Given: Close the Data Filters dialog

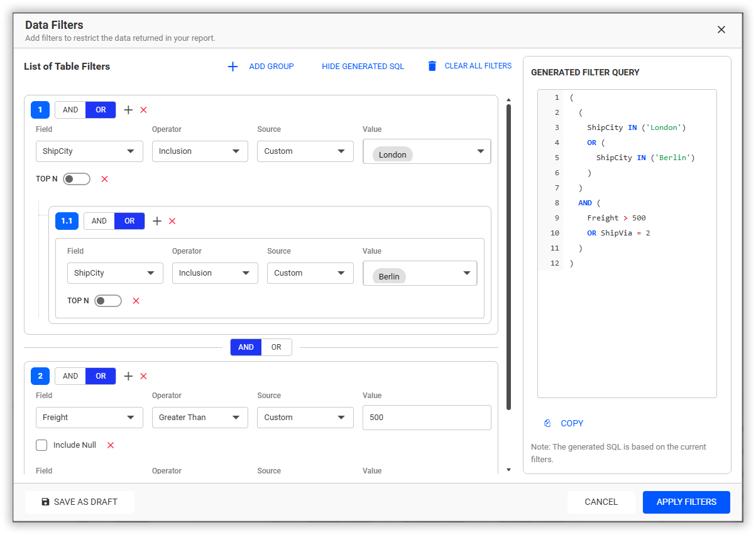Looking at the screenshot, I should (721, 30).
